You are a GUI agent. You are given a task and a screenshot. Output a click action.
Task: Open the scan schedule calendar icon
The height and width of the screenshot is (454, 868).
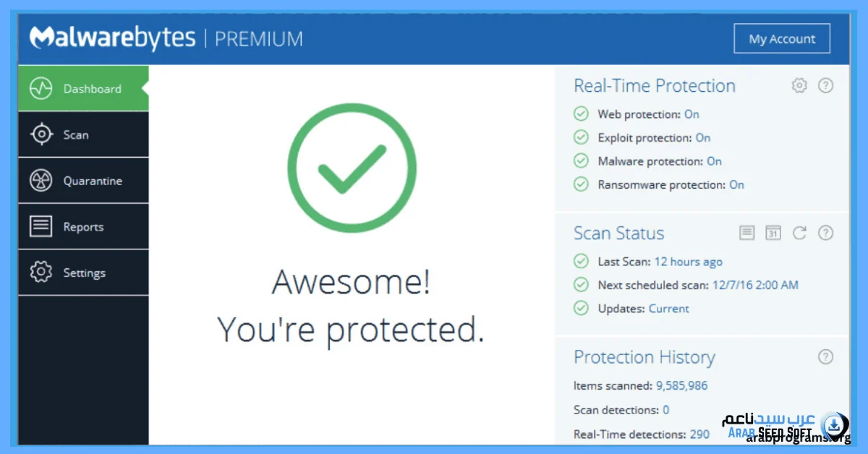coord(773,233)
